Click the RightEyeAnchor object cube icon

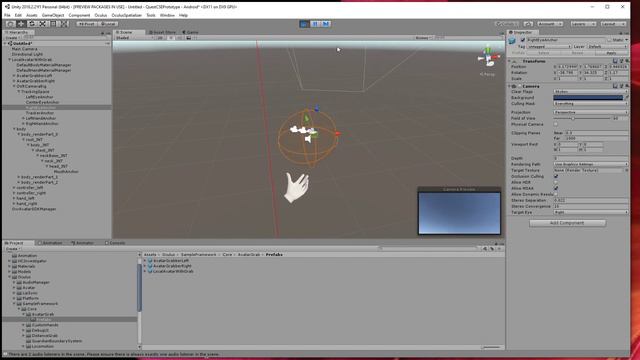click(512, 41)
